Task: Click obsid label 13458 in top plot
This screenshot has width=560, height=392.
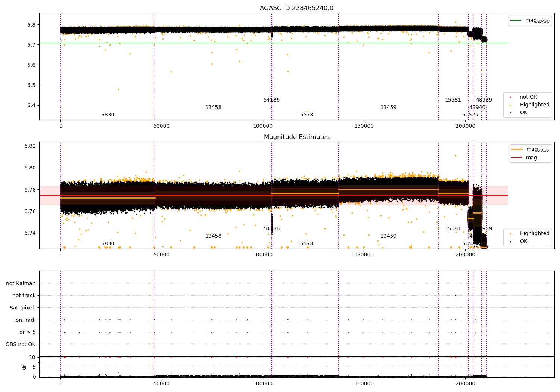Action: [213, 108]
